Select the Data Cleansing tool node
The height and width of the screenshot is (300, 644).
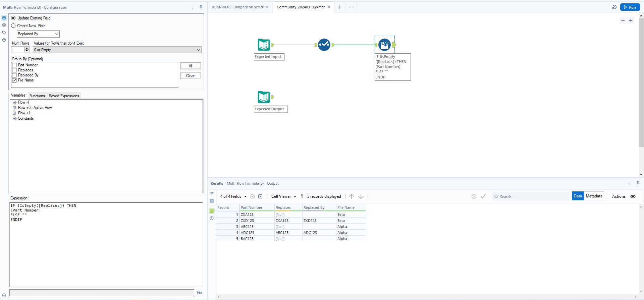[x=324, y=45]
